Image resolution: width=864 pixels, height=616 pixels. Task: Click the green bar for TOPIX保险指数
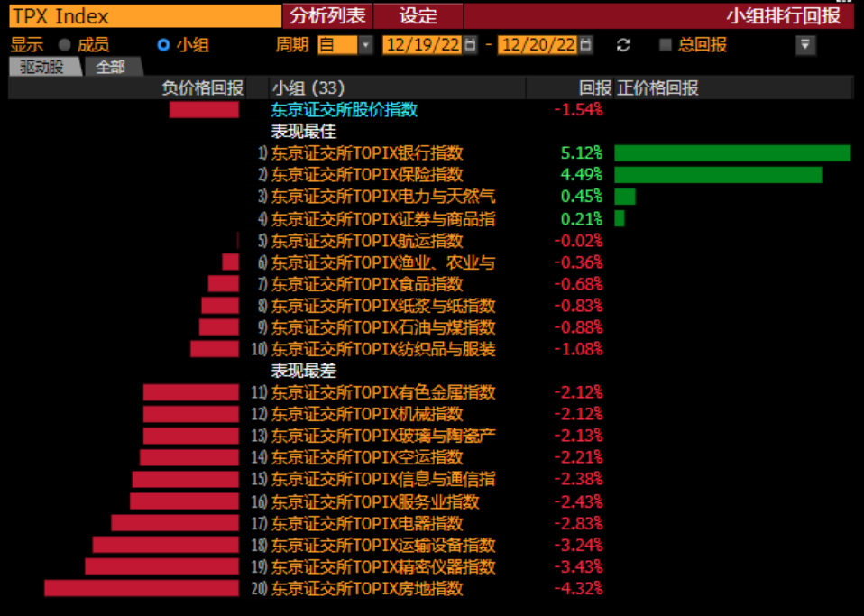pyautogui.click(x=718, y=175)
